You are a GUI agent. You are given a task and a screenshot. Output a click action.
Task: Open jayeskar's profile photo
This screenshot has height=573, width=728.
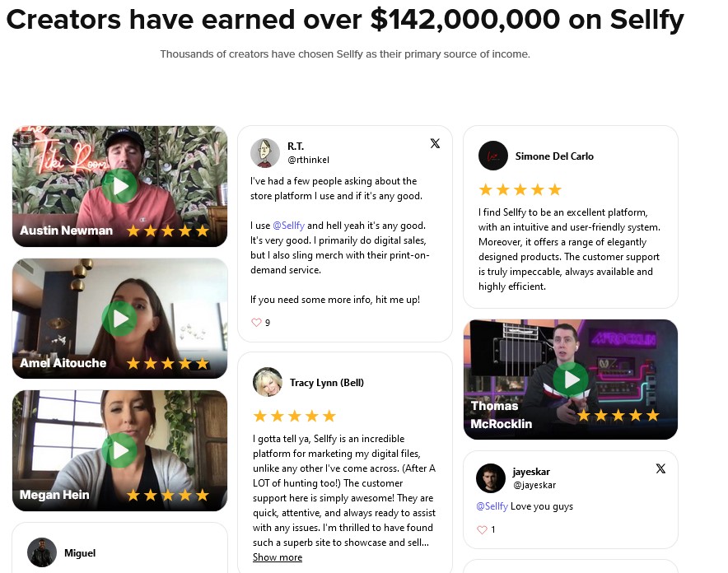(x=491, y=477)
